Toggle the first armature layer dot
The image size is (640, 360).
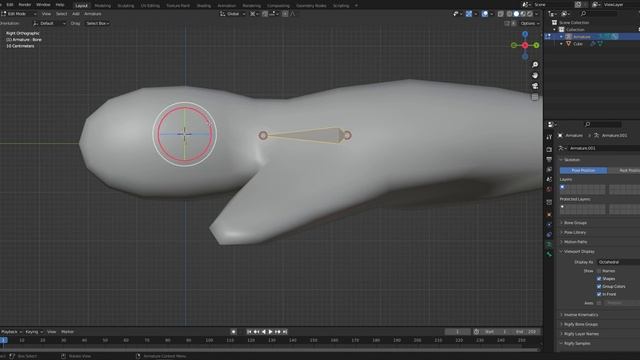(562, 187)
